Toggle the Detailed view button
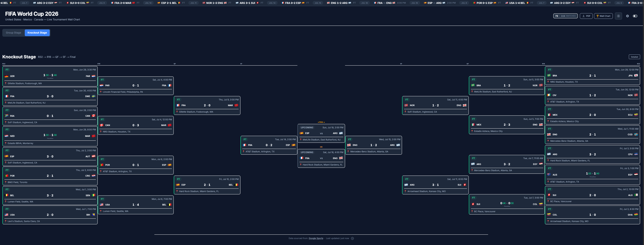This screenshot has height=245, width=644. (634, 57)
